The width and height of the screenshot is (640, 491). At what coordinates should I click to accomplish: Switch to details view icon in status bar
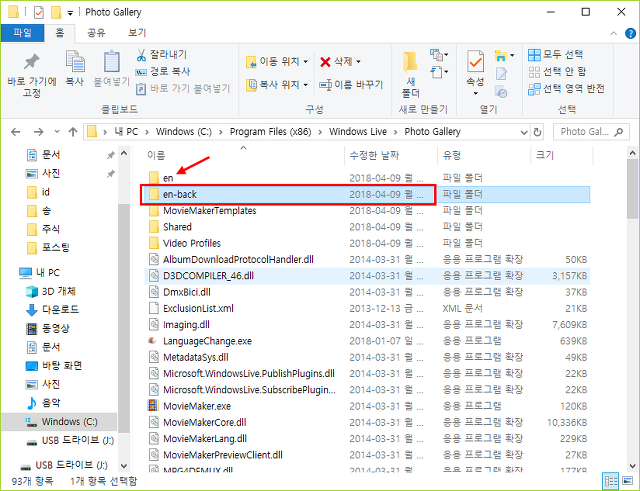611,481
